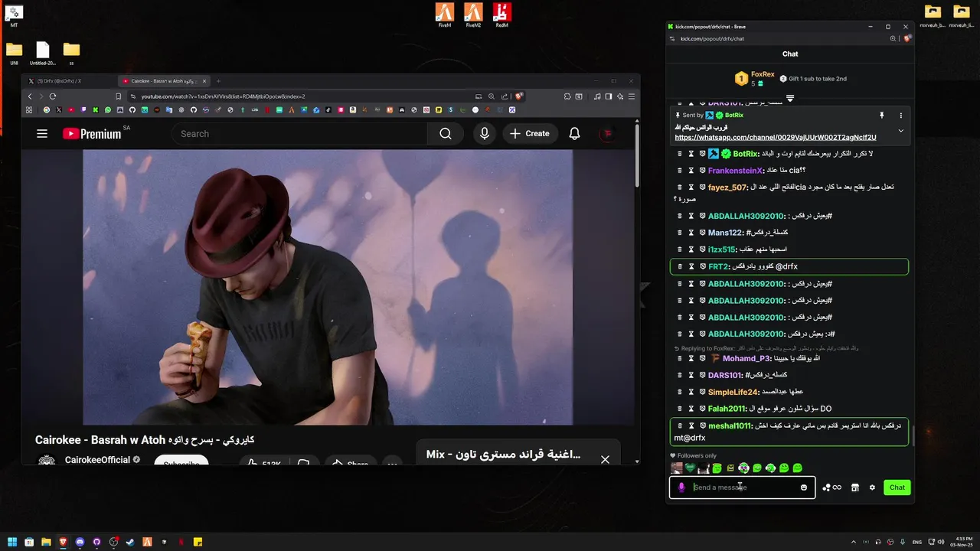Click the YouTube address bar URL
This screenshot has width=980, height=551.
pyautogui.click(x=223, y=96)
